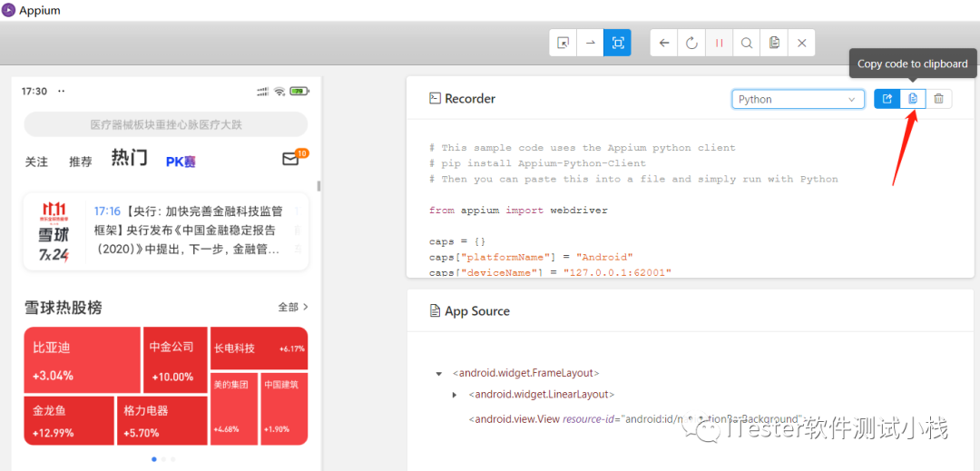The image size is (980, 471).
Task: Open the PK赛 tab
Action: tap(181, 162)
